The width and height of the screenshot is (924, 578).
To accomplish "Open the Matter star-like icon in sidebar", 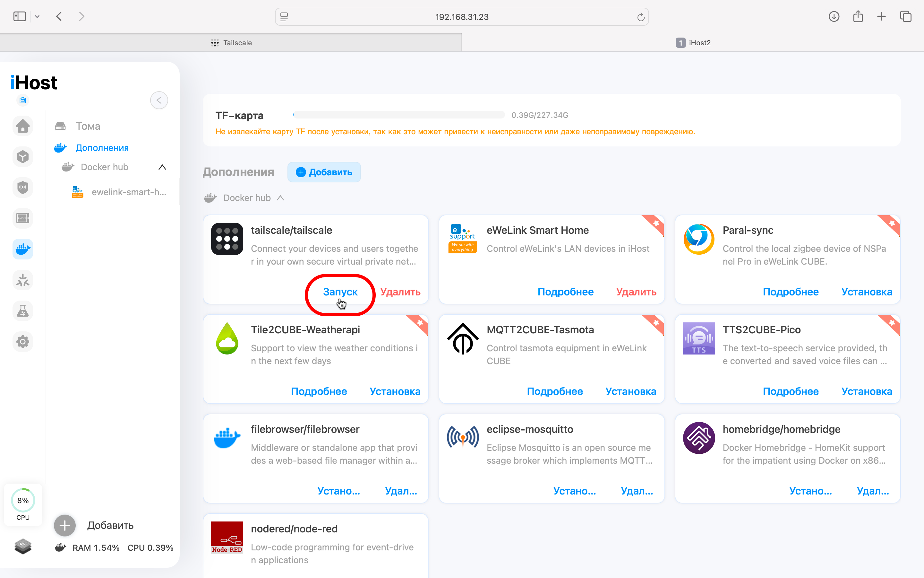I will [x=23, y=280].
